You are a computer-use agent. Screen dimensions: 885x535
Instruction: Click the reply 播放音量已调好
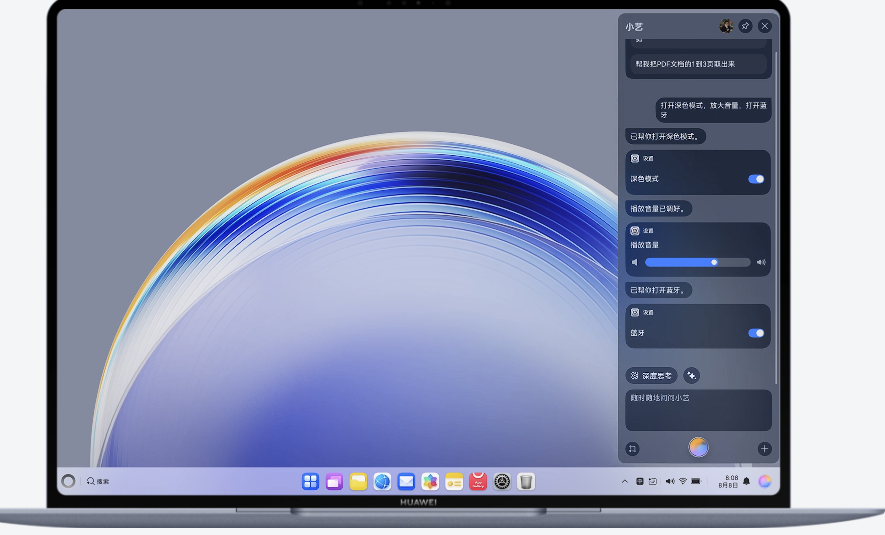click(659, 209)
